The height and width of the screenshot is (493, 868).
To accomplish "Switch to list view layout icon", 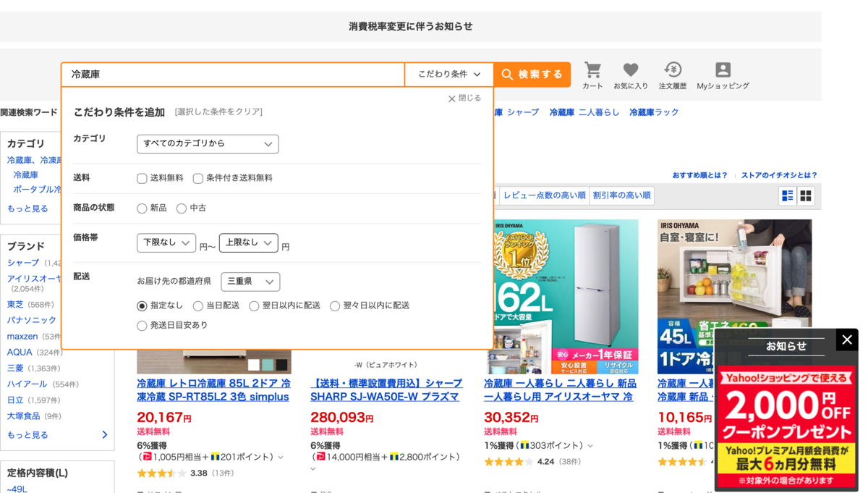I will [x=788, y=195].
